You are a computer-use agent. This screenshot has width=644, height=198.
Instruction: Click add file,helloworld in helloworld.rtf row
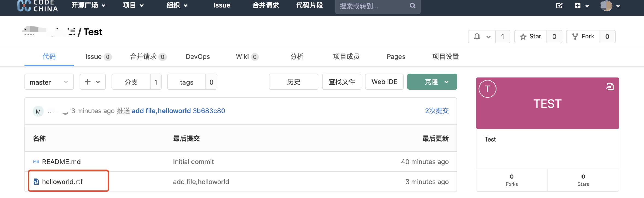201,182
